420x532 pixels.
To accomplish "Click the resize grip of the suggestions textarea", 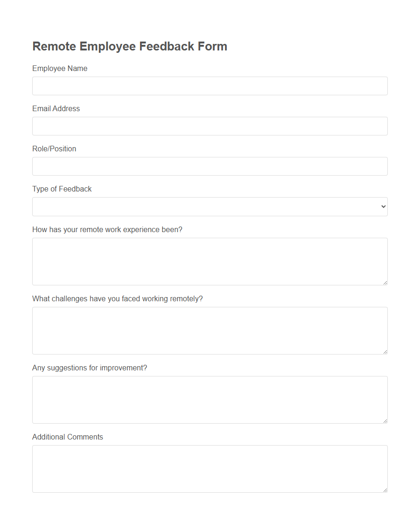I will click(x=385, y=420).
